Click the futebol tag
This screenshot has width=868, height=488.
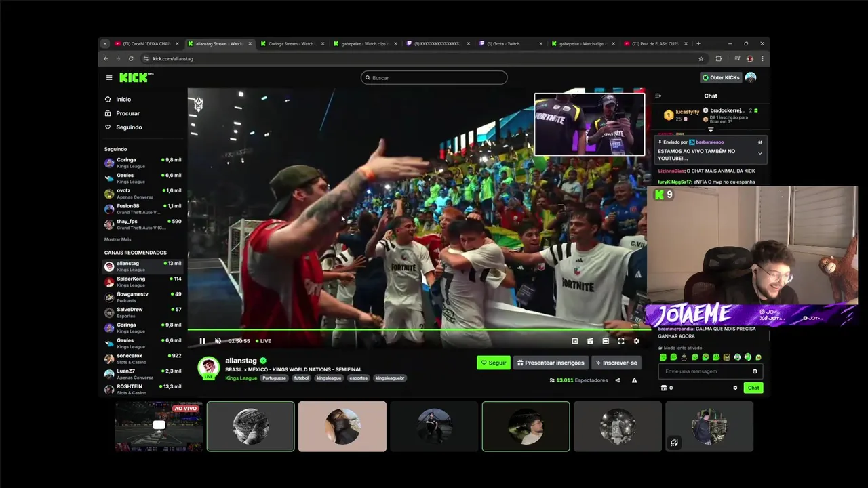(x=301, y=378)
